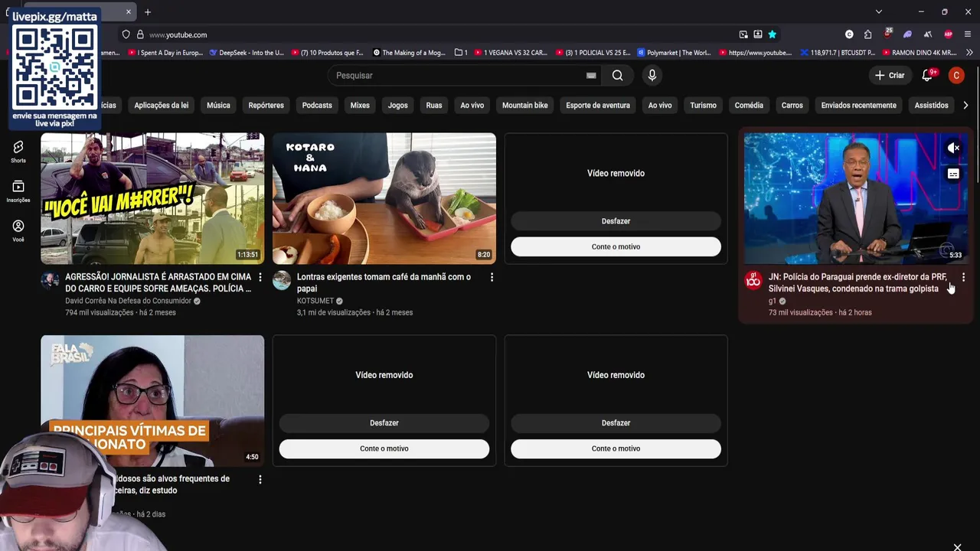Select the Mountain bike chip
980x551 pixels.
525,106
